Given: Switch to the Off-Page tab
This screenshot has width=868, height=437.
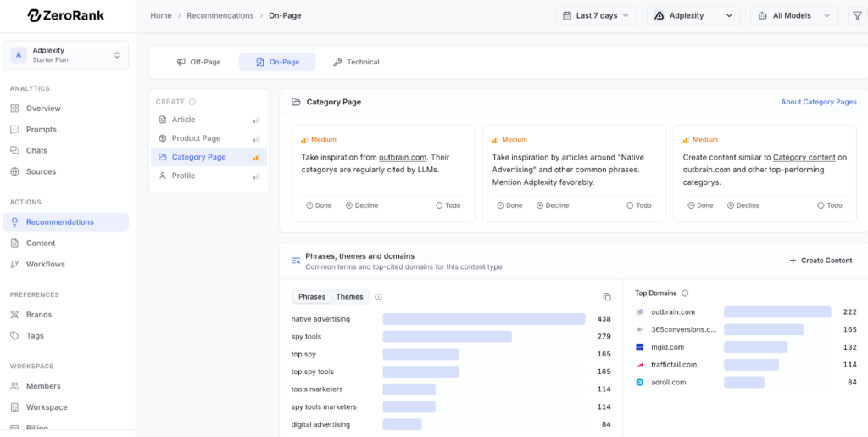Looking at the screenshot, I should (x=198, y=62).
